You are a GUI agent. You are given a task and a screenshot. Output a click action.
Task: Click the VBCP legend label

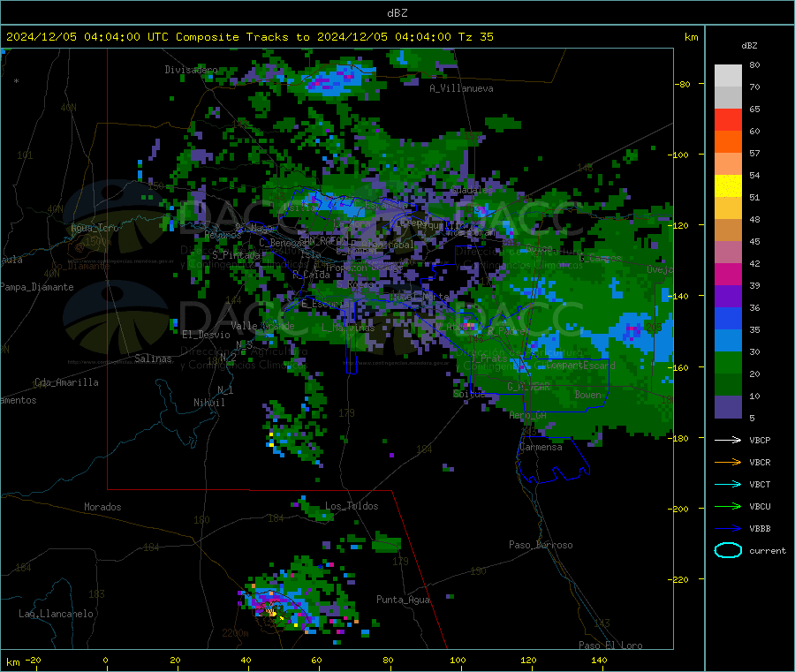760,440
